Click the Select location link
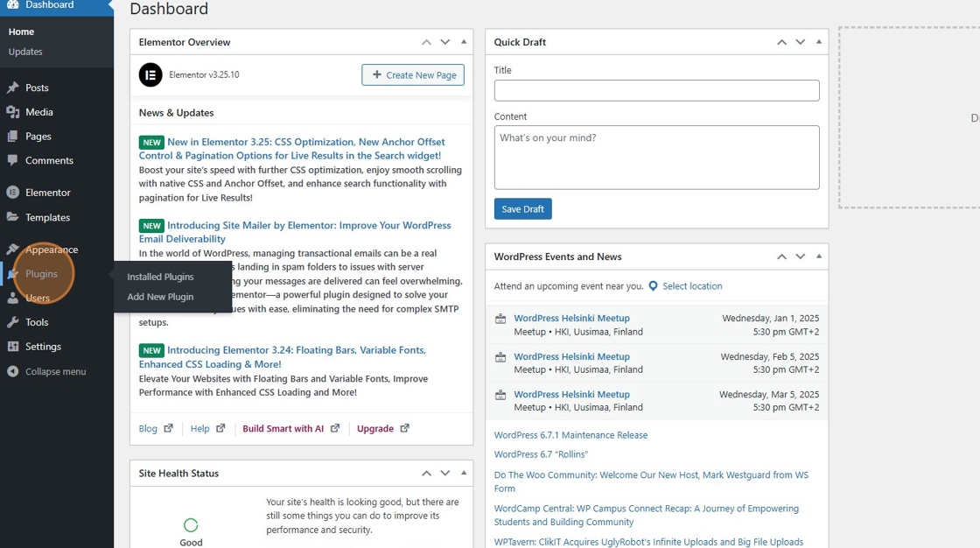The image size is (980, 548). [692, 286]
